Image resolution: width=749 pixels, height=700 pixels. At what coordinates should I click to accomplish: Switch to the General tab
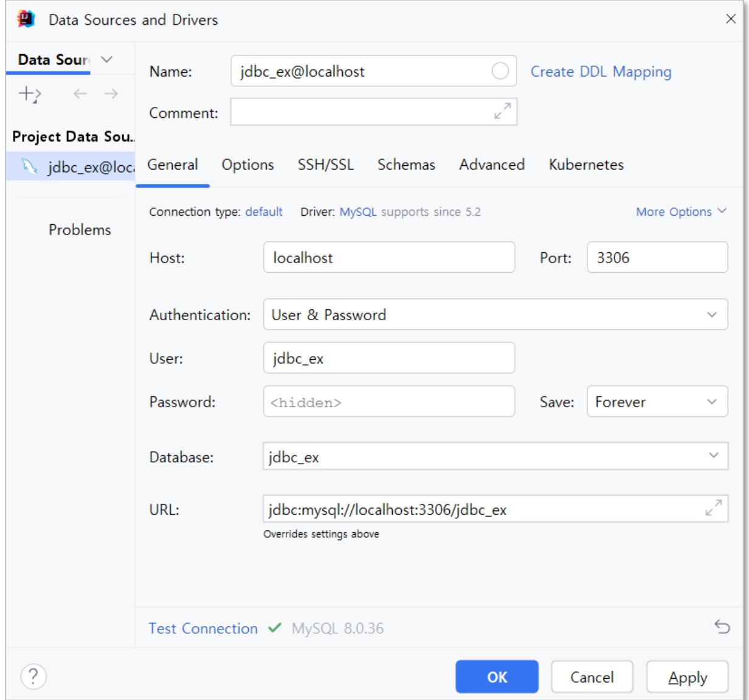click(x=173, y=165)
